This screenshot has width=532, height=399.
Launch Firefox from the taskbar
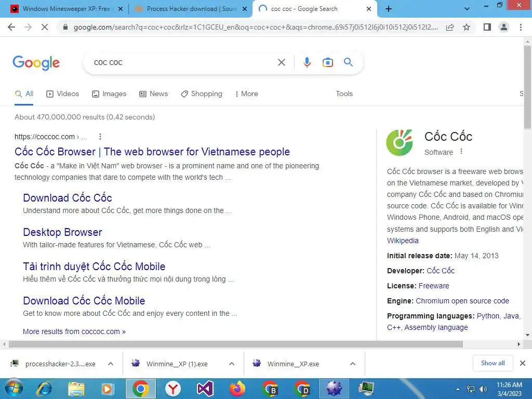pyautogui.click(x=237, y=389)
